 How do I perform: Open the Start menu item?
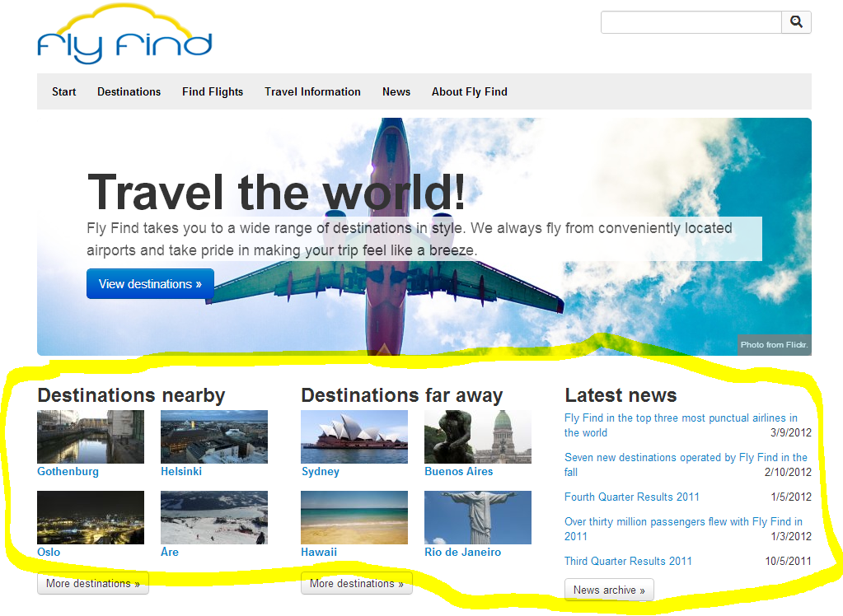point(63,91)
